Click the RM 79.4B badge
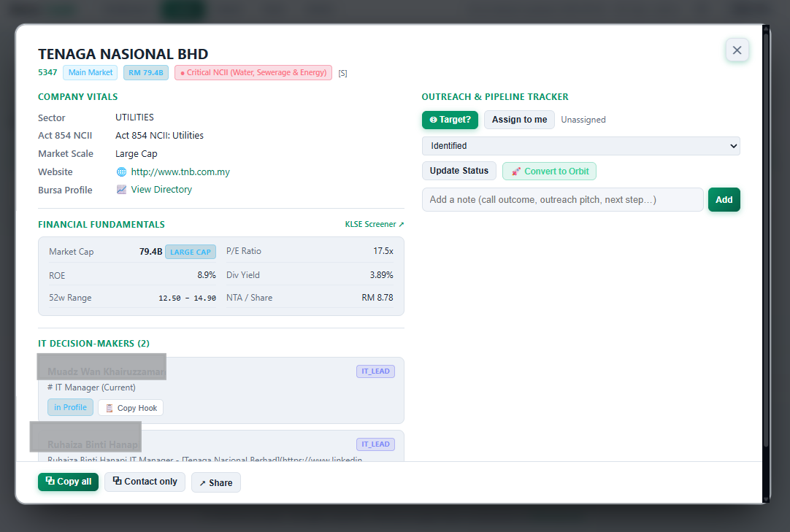 (145, 72)
